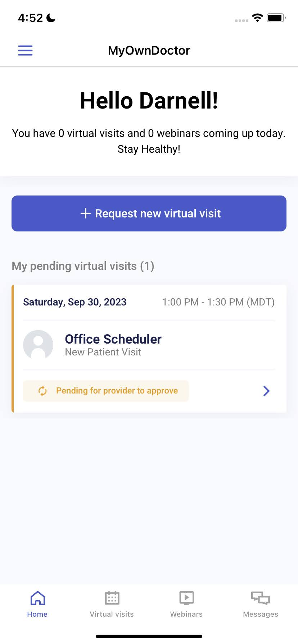Tap the MyOwnDoctor header title
Screen dimensions: 298x644
click(149, 51)
